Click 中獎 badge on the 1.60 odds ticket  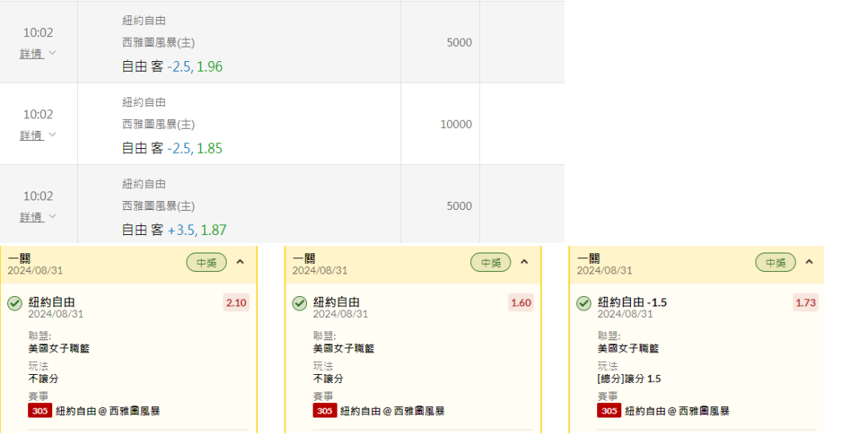(x=491, y=262)
